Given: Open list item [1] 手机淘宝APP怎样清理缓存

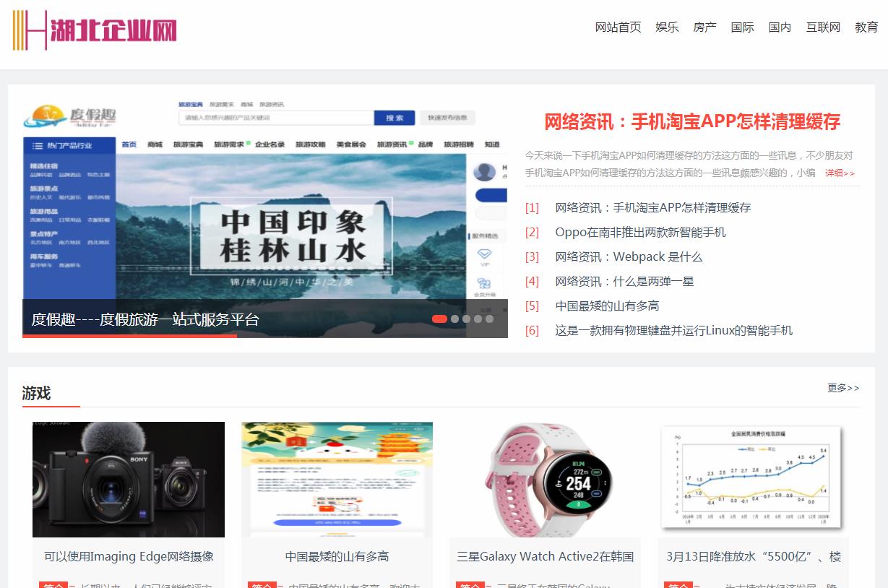Looking at the screenshot, I should [x=652, y=208].
